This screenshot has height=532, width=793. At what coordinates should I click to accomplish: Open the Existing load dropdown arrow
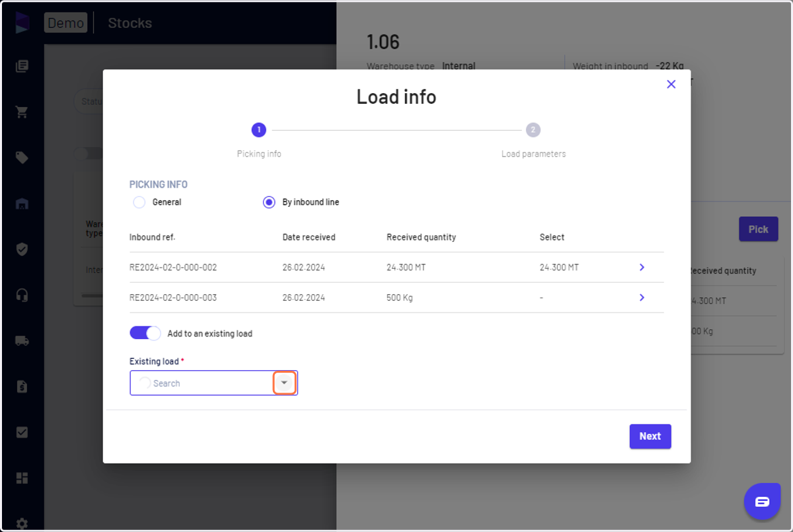point(284,383)
